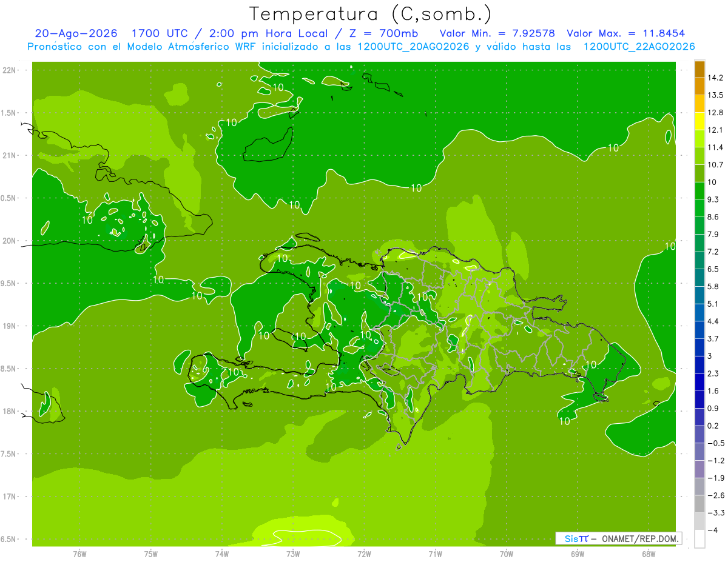Click the "74W" longitude axis label
Screen dimensions: 728x562
pyautogui.click(x=222, y=554)
